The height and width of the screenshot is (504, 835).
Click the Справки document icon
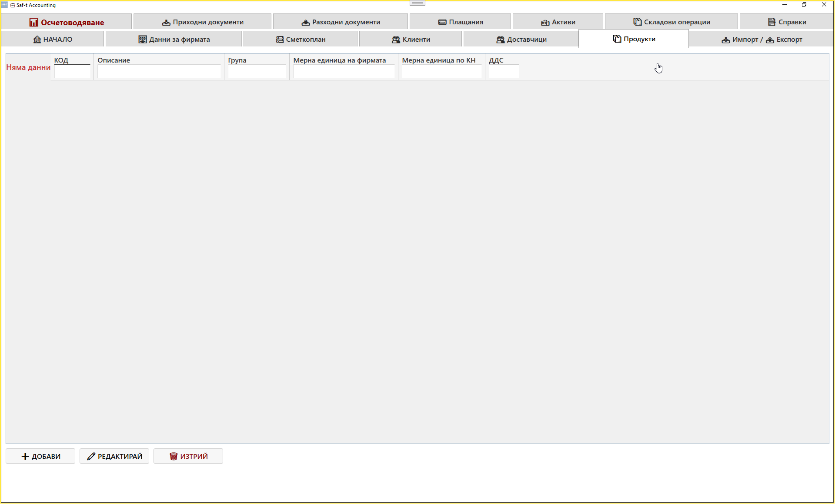click(772, 22)
